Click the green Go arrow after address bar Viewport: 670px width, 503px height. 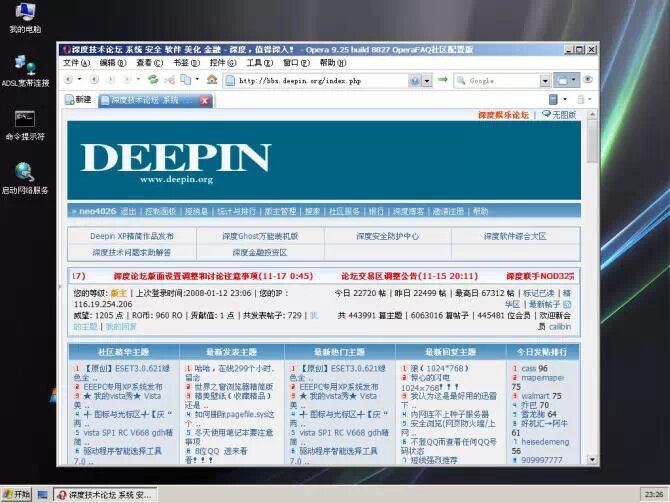click(x=443, y=79)
